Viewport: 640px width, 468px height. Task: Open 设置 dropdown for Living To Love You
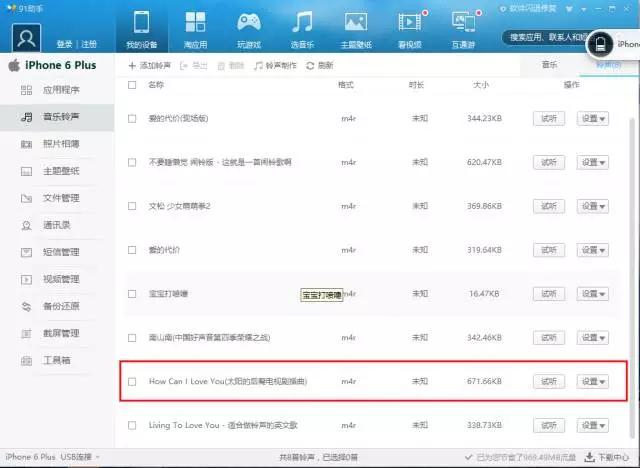pos(593,425)
